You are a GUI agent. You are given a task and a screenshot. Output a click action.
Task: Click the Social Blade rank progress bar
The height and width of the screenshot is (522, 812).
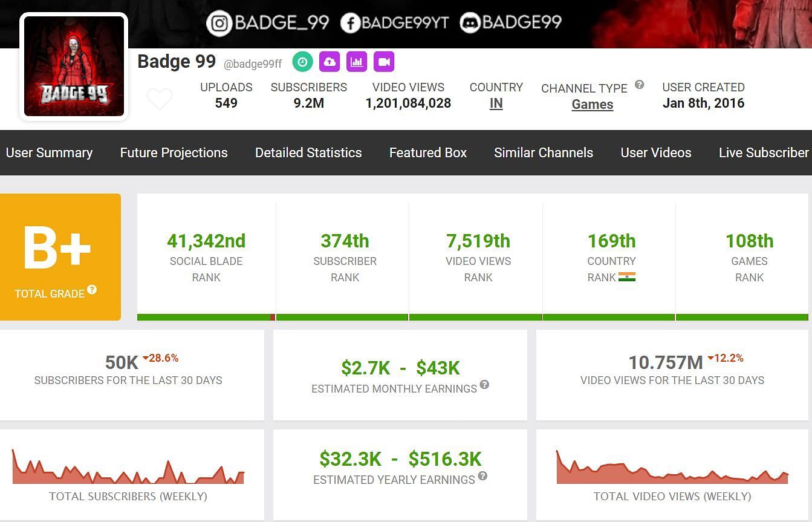(x=206, y=317)
